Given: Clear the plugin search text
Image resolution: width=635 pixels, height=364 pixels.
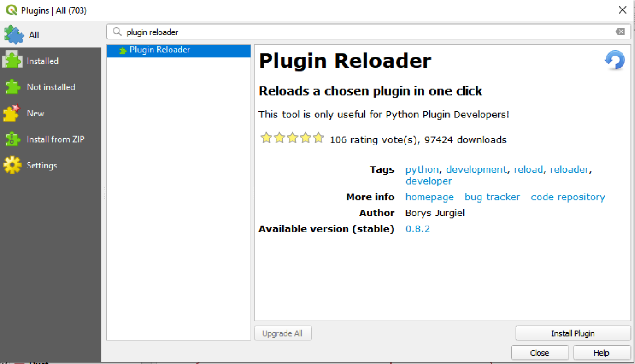Looking at the screenshot, I should click(620, 32).
